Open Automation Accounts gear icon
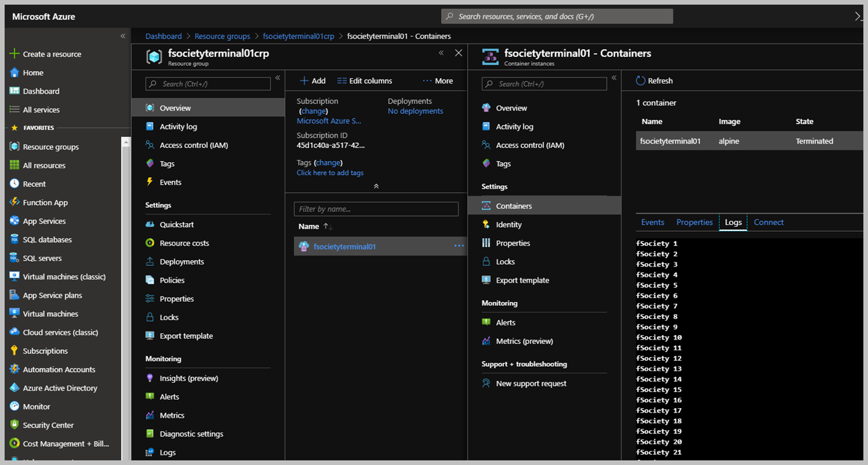 (14, 369)
